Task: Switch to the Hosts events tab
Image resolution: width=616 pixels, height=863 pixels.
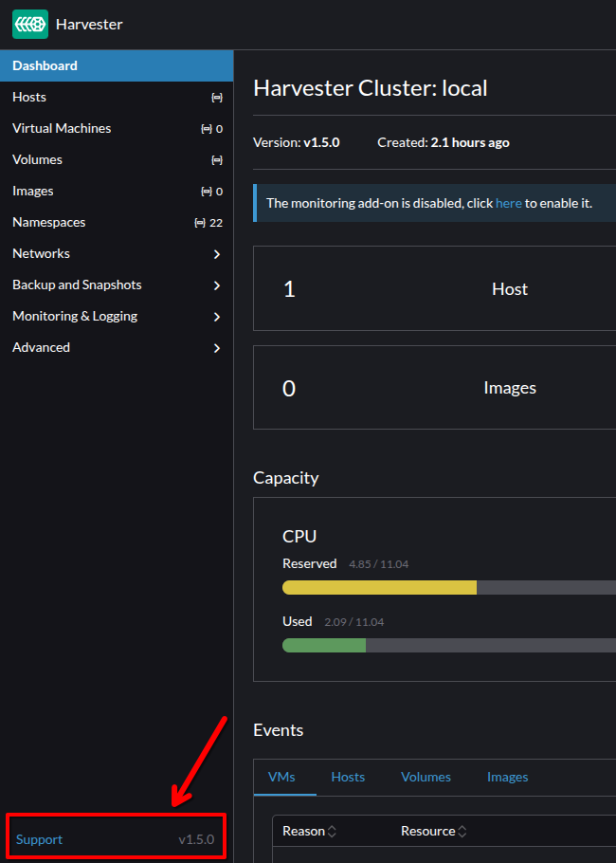Action: coord(348,777)
